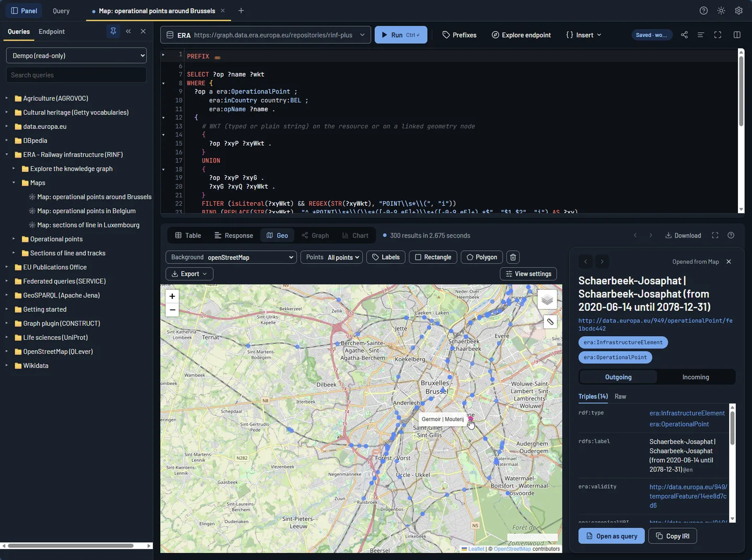Image resolution: width=752 pixels, height=560 pixels.
Task: Click the Copy IRI button
Action: point(673,536)
